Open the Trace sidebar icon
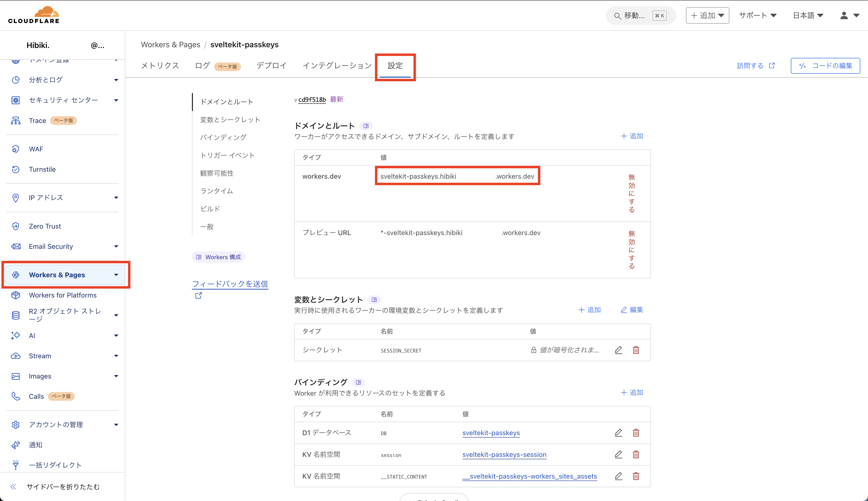868x501 pixels. pos(15,121)
